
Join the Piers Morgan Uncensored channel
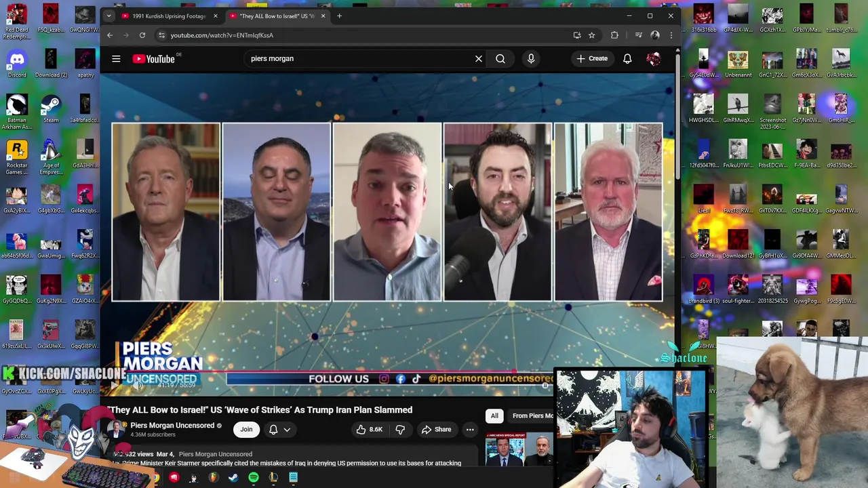pos(246,429)
